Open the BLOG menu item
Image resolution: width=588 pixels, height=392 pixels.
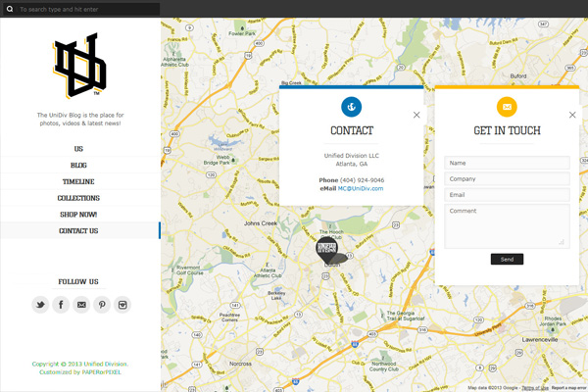(78, 166)
